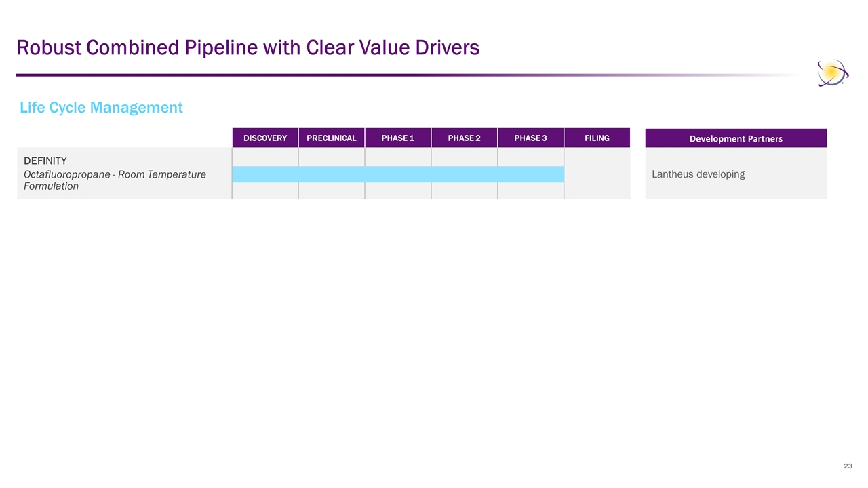Click the Life Cycle Management heading
The width and height of the screenshot is (868, 488).
(101, 107)
